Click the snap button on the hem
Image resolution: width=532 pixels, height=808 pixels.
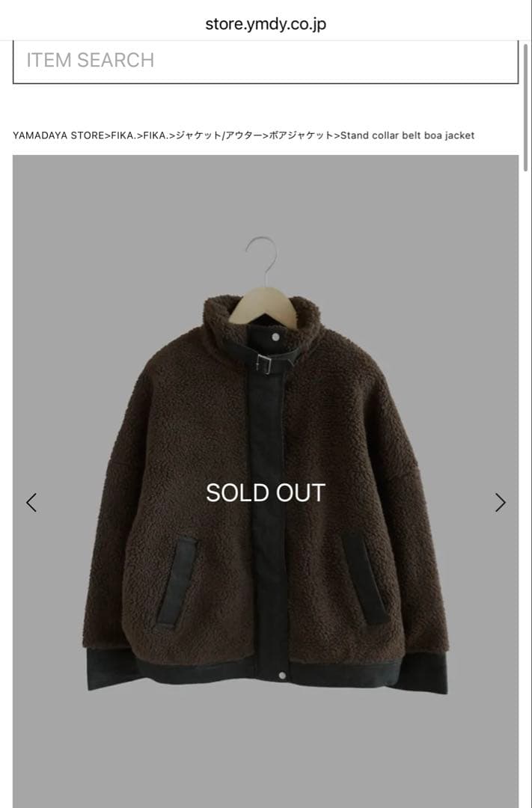(283, 675)
